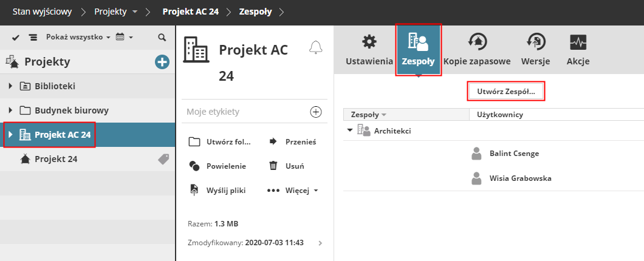Collapse the Architekci team group
644x261 pixels.
pyautogui.click(x=349, y=130)
